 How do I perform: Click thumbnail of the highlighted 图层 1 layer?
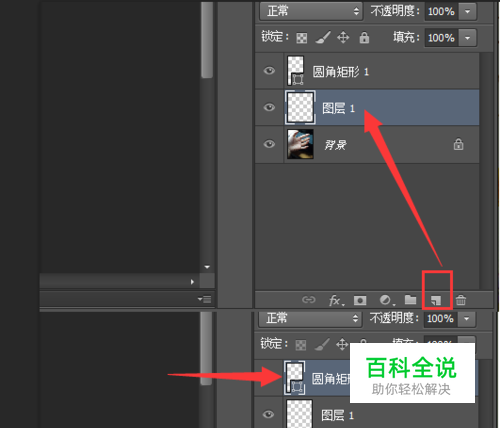click(300, 107)
